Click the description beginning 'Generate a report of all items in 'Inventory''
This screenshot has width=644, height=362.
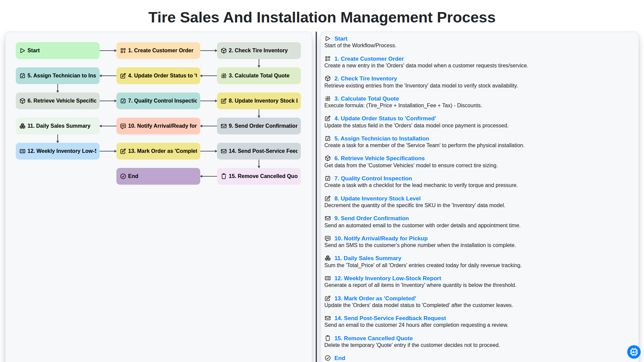(x=420, y=285)
